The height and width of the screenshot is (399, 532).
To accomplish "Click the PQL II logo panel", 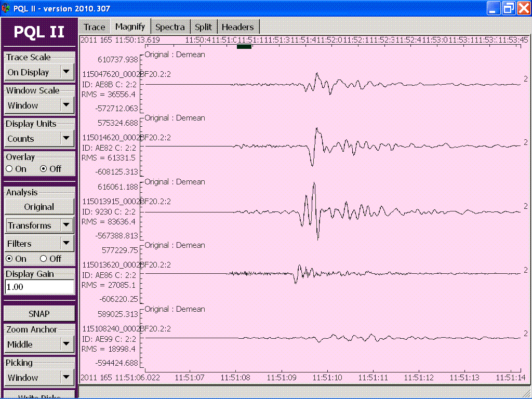I will 39,32.
